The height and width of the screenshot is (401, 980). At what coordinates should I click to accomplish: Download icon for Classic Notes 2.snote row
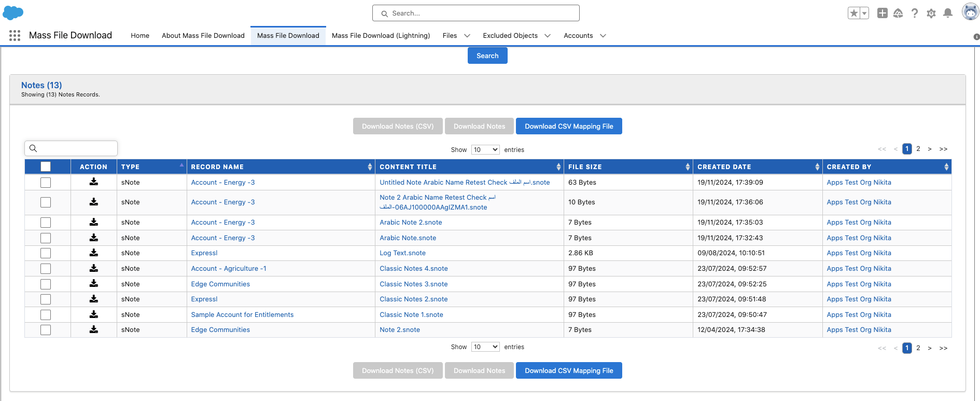(94, 299)
